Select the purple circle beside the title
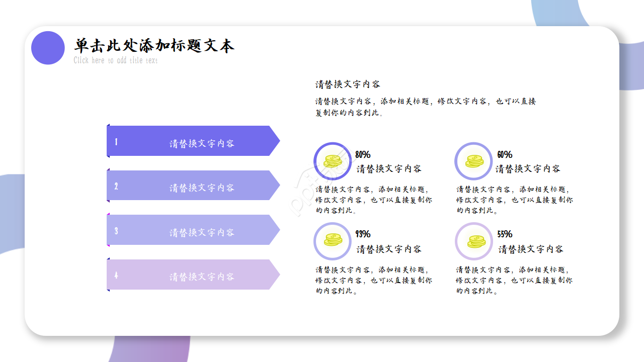644x362 pixels. tap(48, 48)
